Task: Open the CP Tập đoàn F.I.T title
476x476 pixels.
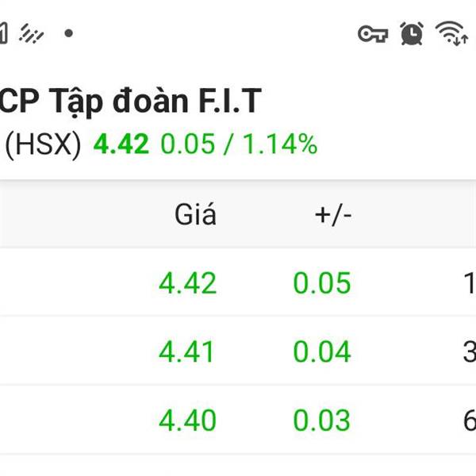Action: (131, 101)
